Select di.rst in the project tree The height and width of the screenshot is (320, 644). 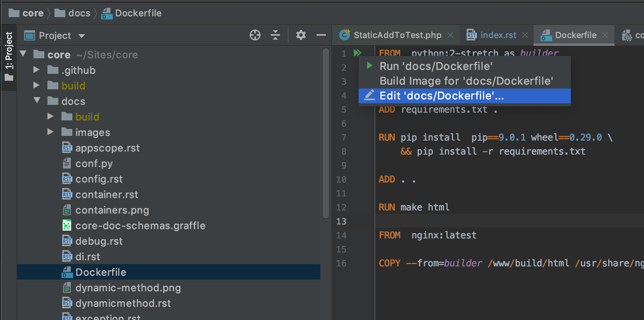(87, 257)
